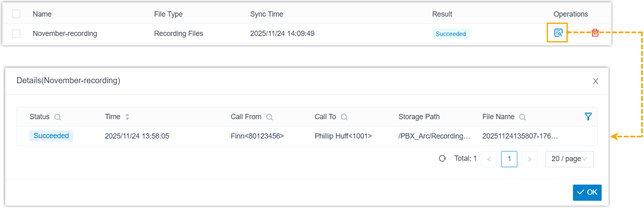Select page 1 in pagination
Viewport: 644px width, 208px height.
509,159
